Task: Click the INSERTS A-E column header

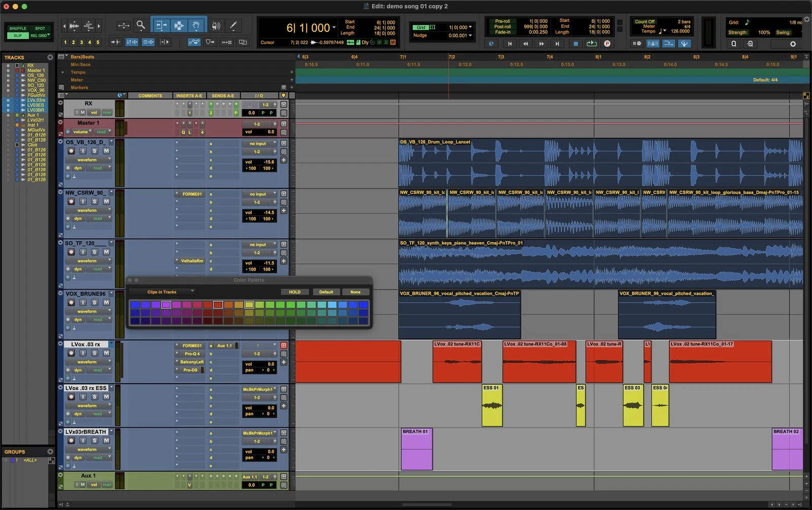Action: point(189,95)
